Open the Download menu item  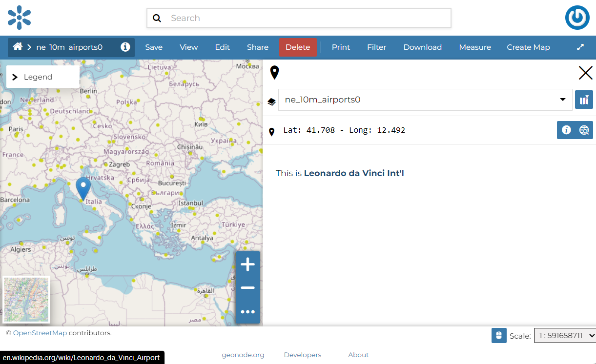pos(422,47)
